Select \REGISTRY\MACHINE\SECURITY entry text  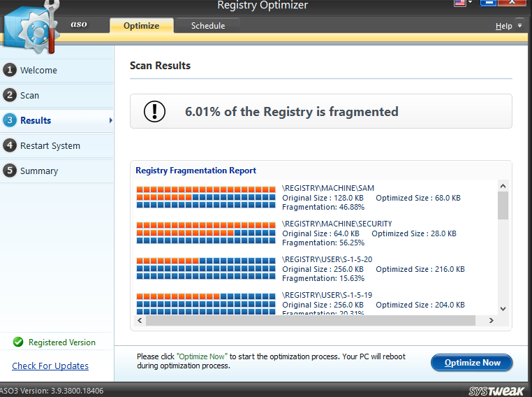[337, 224]
